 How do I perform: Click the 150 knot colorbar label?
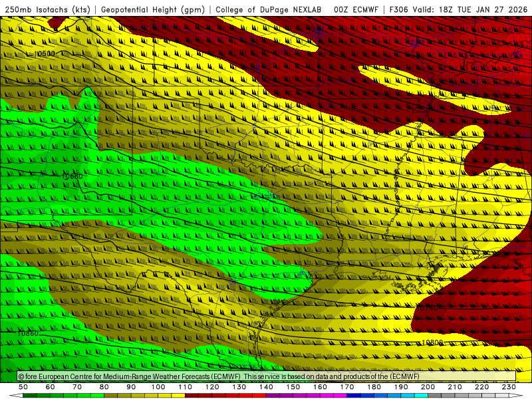(293, 387)
